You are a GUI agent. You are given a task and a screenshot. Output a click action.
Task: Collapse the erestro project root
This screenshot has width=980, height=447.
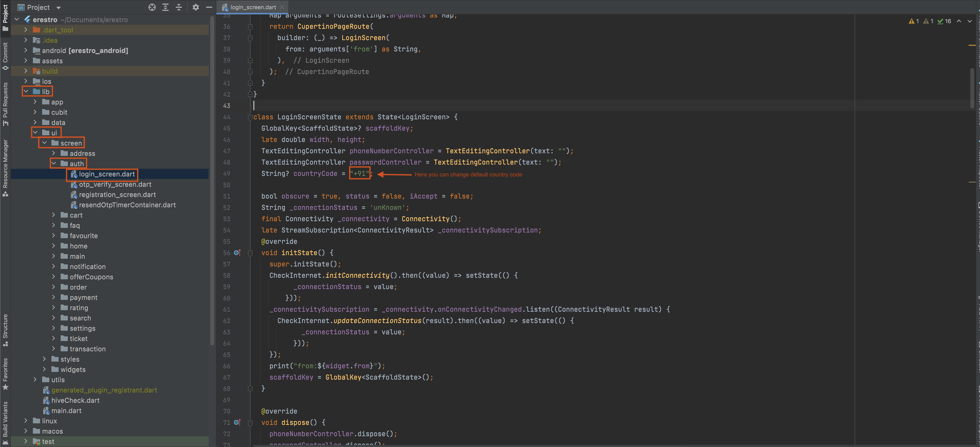(17, 20)
